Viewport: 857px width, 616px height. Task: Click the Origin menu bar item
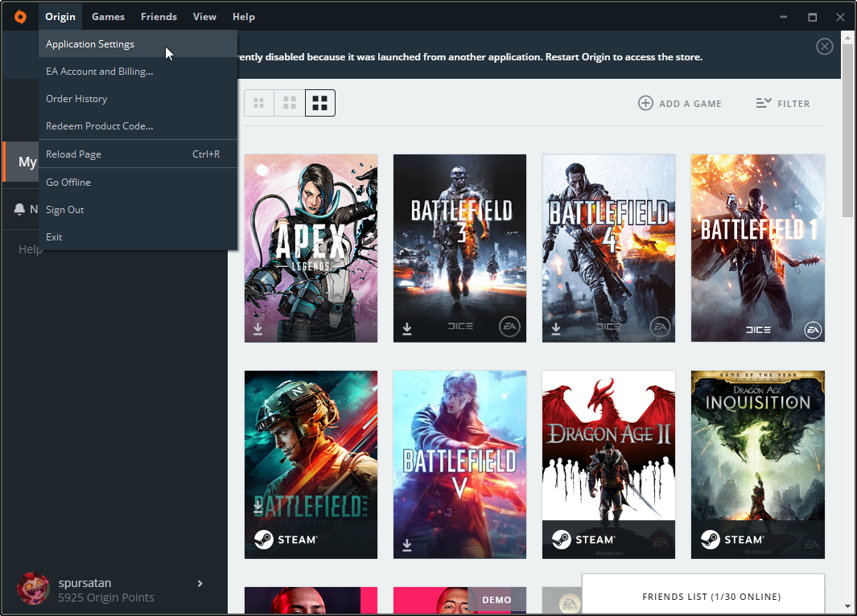60,16
